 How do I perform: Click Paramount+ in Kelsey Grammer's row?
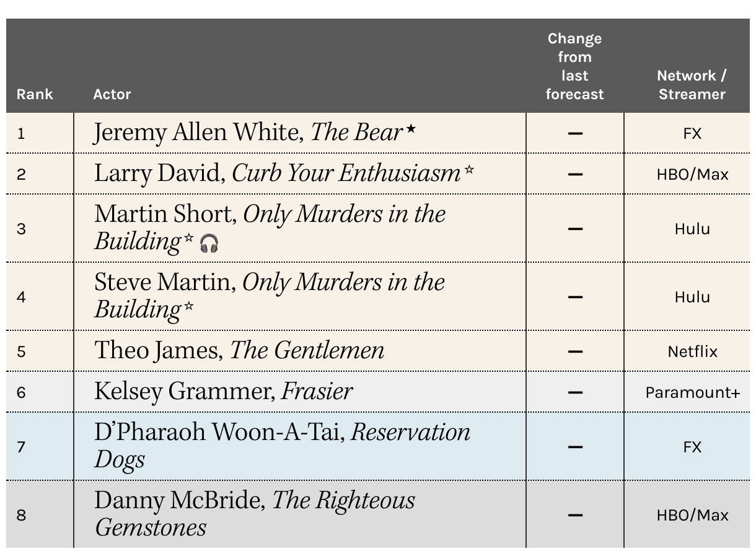[692, 392]
